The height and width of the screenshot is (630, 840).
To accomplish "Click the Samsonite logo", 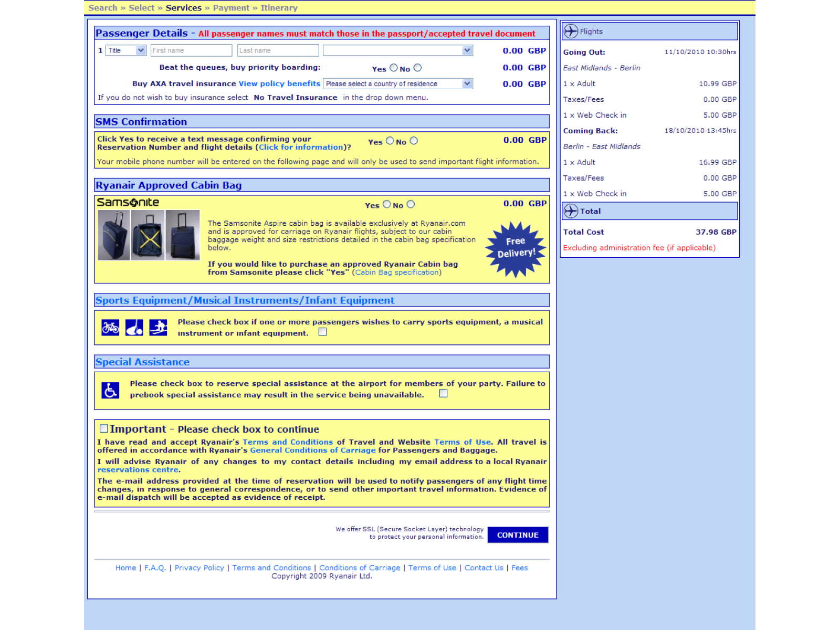I will pos(128,202).
